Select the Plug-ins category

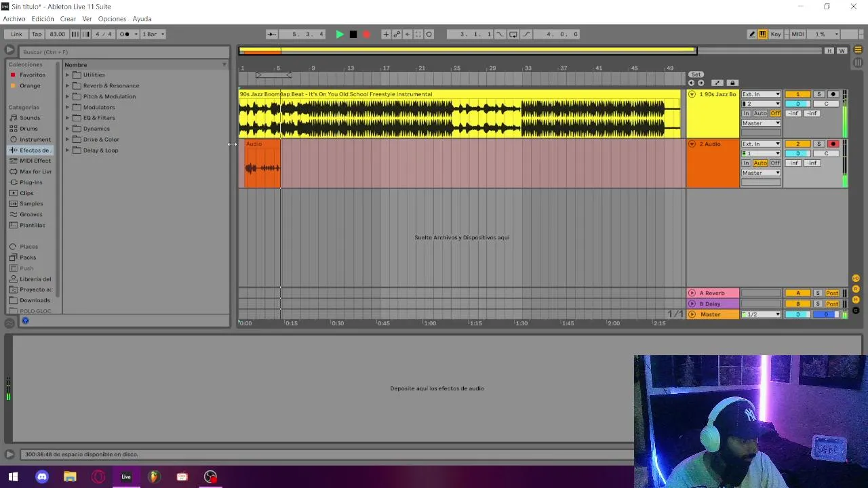(31, 182)
